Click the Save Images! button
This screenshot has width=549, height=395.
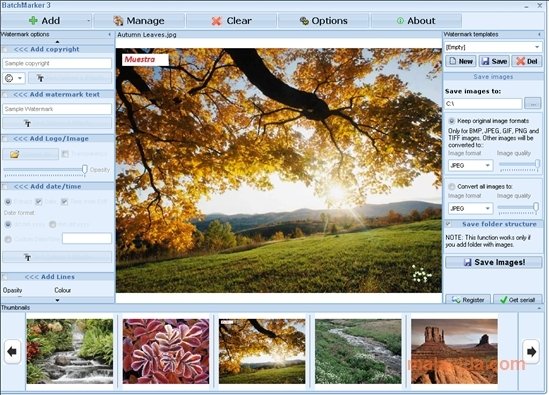(x=494, y=262)
